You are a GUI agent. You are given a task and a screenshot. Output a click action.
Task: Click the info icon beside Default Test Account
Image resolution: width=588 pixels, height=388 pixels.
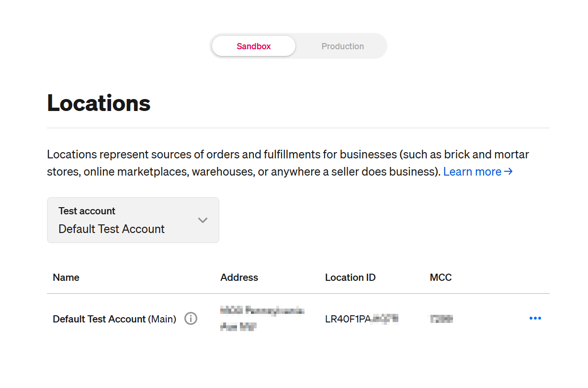pyautogui.click(x=191, y=319)
